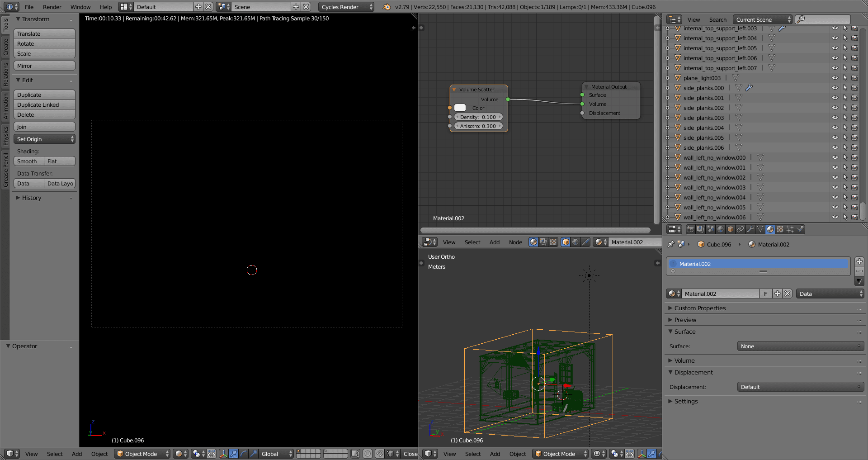Expand the History panel in tool shelf
This screenshot has height=460, width=868.
(x=31, y=198)
